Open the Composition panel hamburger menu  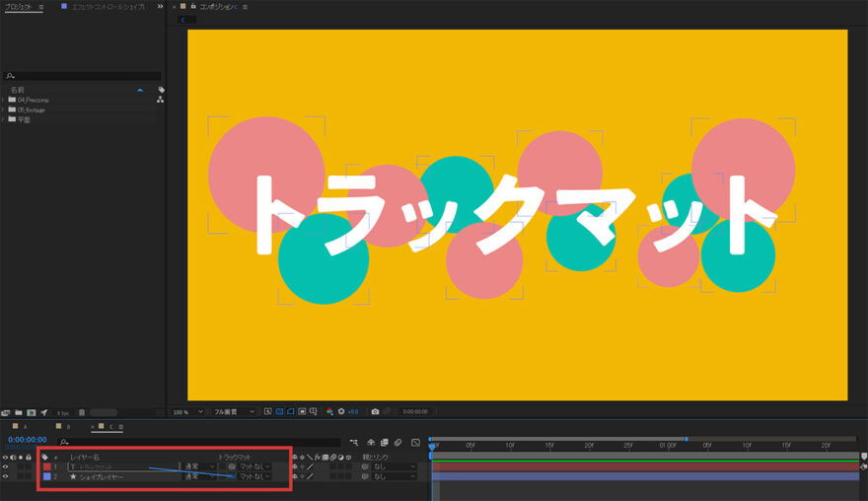[245, 7]
